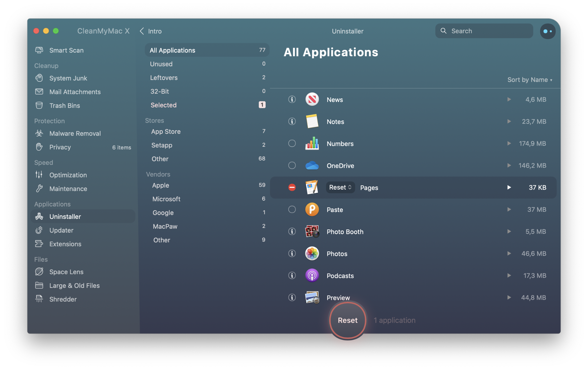Viewport: 588px width, 370px height.
Task: Click the Pages app icon
Action: coord(312,187)
